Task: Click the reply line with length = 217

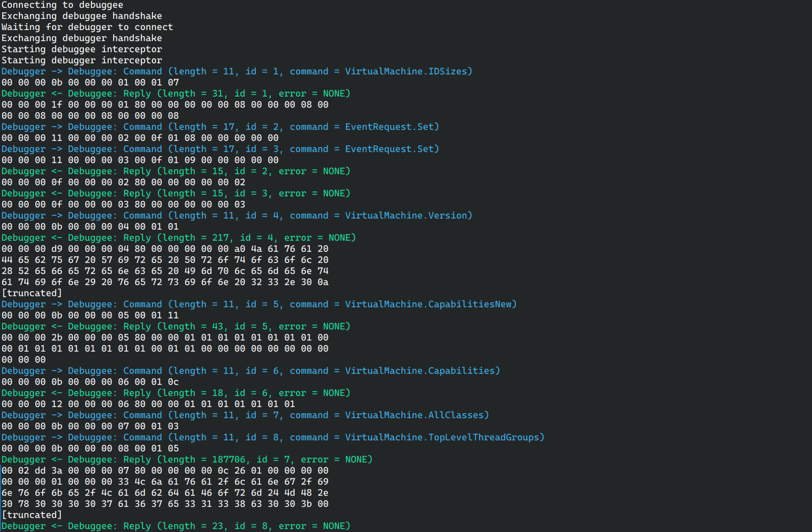Action: tap(179, 238)
